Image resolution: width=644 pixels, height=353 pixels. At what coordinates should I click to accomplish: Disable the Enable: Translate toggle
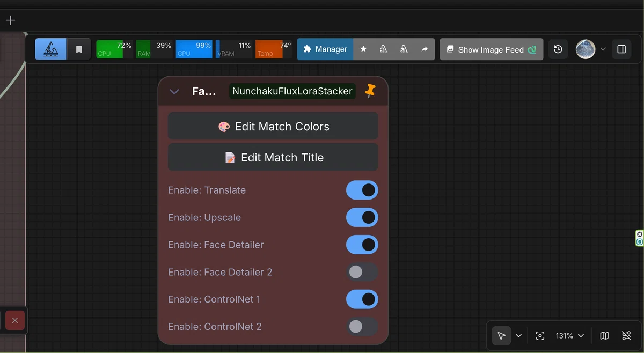(362, 190)
